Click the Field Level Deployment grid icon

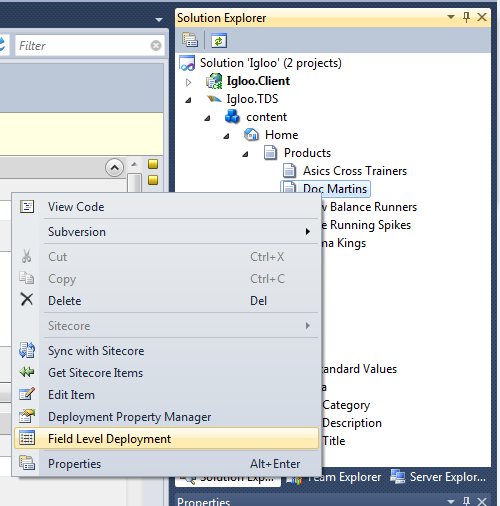(27, 438)
